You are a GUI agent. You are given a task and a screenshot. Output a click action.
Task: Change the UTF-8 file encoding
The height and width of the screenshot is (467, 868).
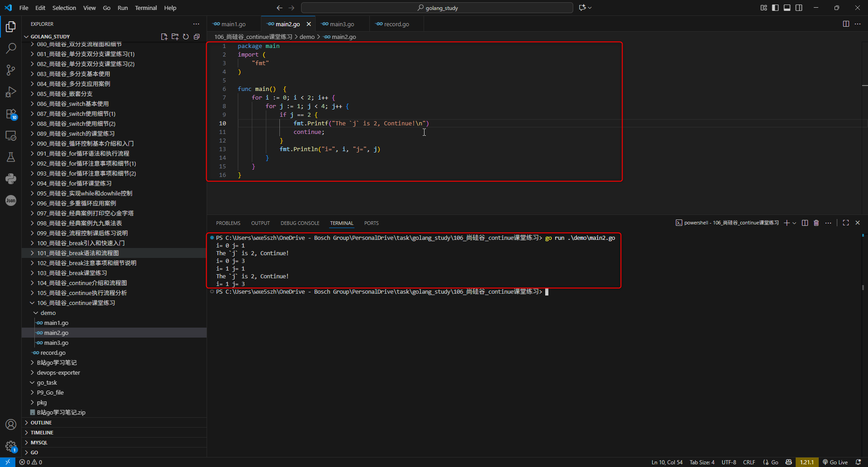(x=729, y=462)
